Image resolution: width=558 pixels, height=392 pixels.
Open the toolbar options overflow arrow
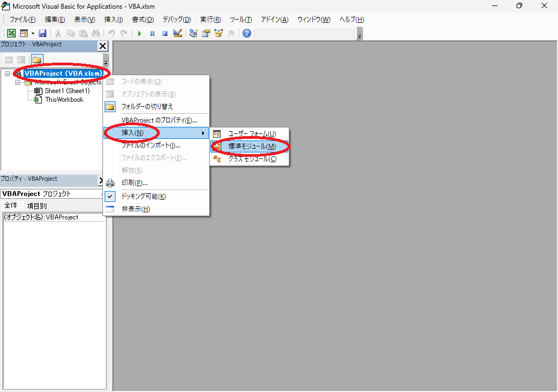360,34
